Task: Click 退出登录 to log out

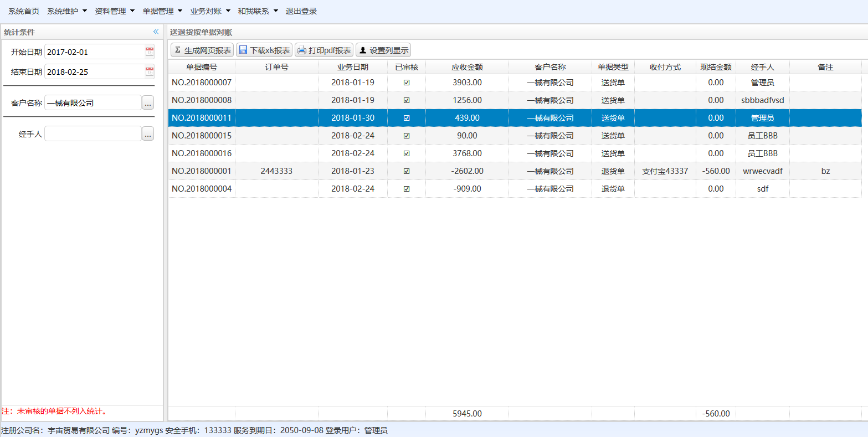Action: pos(301,11)
